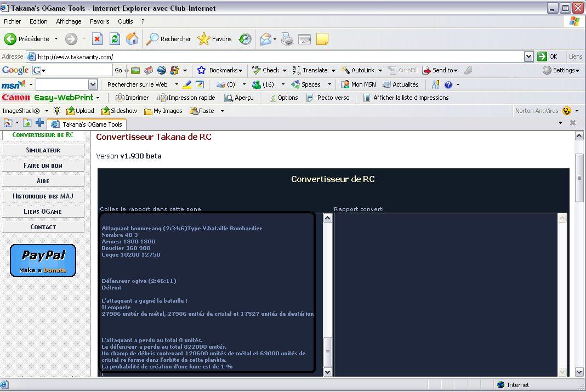
Task: Open Historique des MAJ sidebar link
Action: click(43, 196)
